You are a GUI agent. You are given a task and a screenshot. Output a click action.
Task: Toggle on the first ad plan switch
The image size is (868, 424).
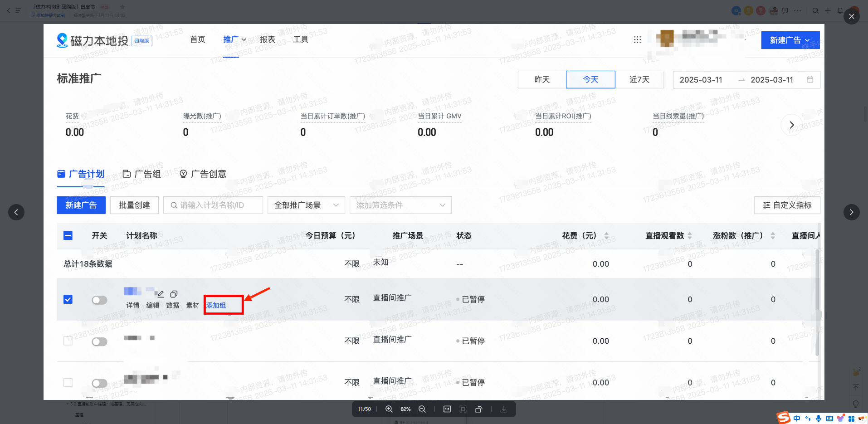[99, 300]
